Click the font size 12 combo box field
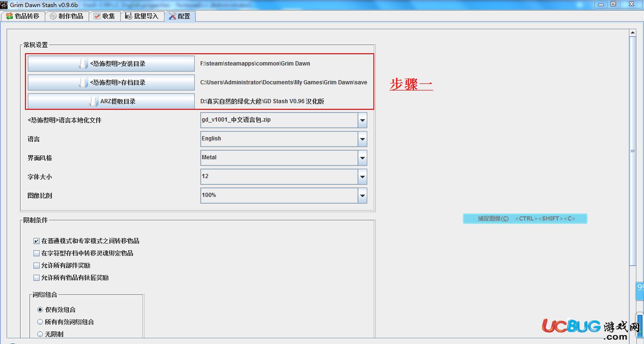Viewport: 644px width, 344px height. [x=284, y=177]
